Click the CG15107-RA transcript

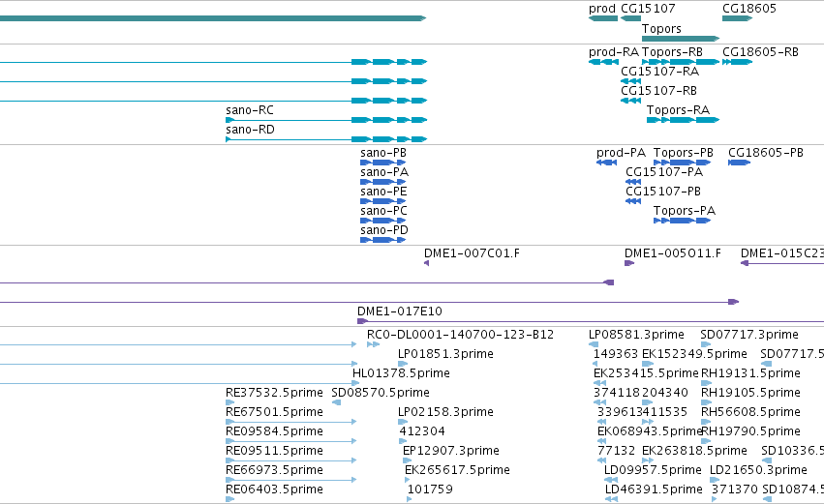coord(630,81)
